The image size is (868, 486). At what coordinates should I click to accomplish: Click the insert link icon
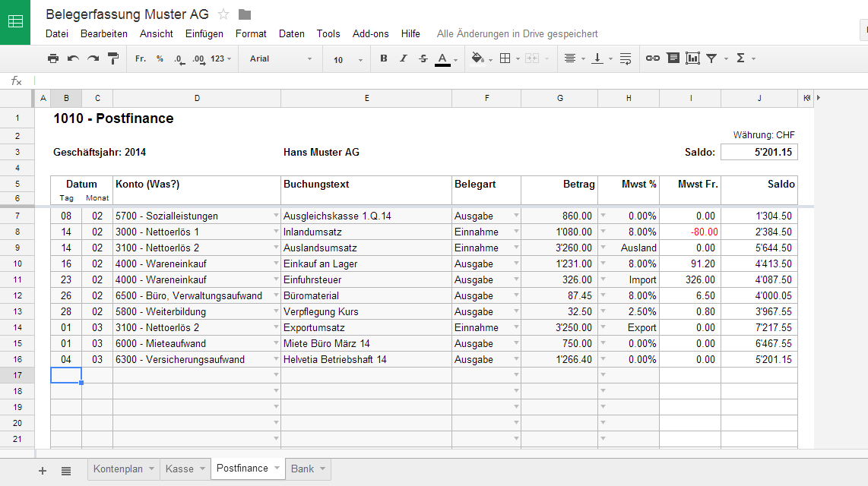pos(652,58)
